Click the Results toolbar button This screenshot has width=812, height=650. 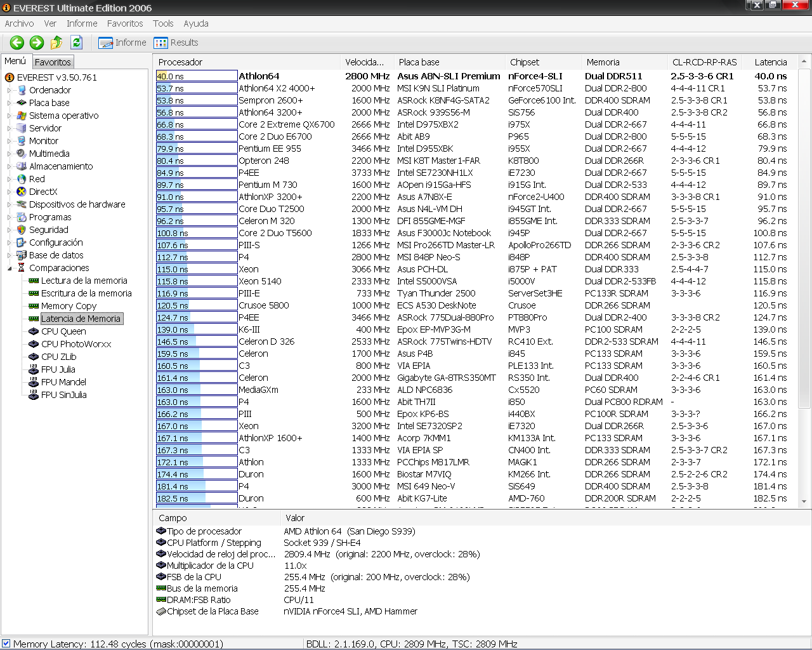click(176, 43)
